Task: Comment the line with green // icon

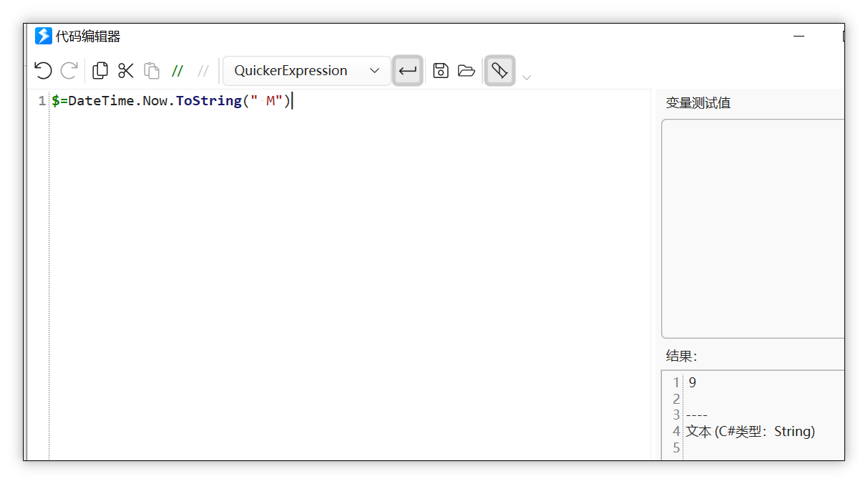Action: point(177,70)
